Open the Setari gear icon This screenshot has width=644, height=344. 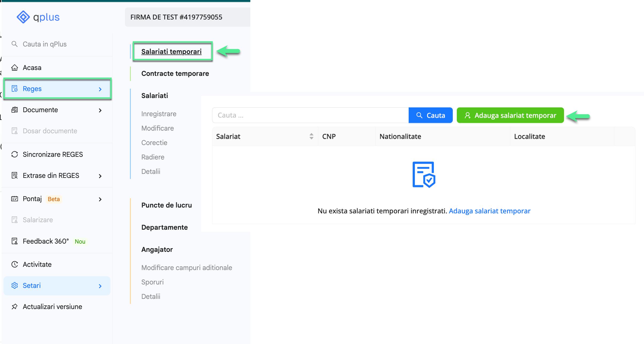(15, 285)
